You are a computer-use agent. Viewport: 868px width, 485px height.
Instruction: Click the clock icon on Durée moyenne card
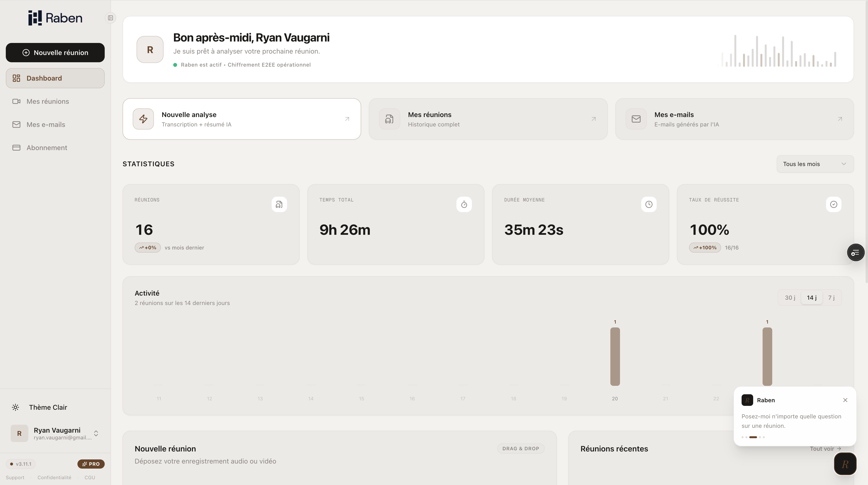click(x=649, y=205)
